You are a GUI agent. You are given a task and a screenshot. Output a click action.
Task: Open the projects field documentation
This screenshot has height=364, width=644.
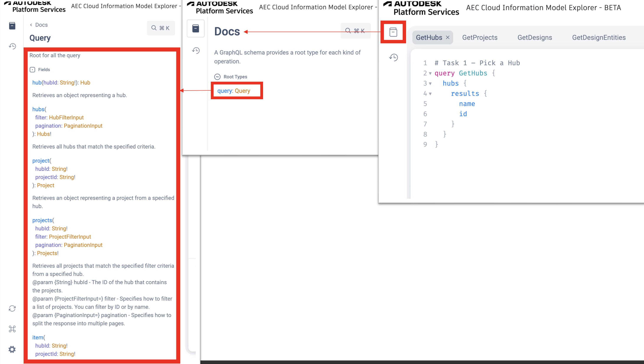tap(42, 220)
